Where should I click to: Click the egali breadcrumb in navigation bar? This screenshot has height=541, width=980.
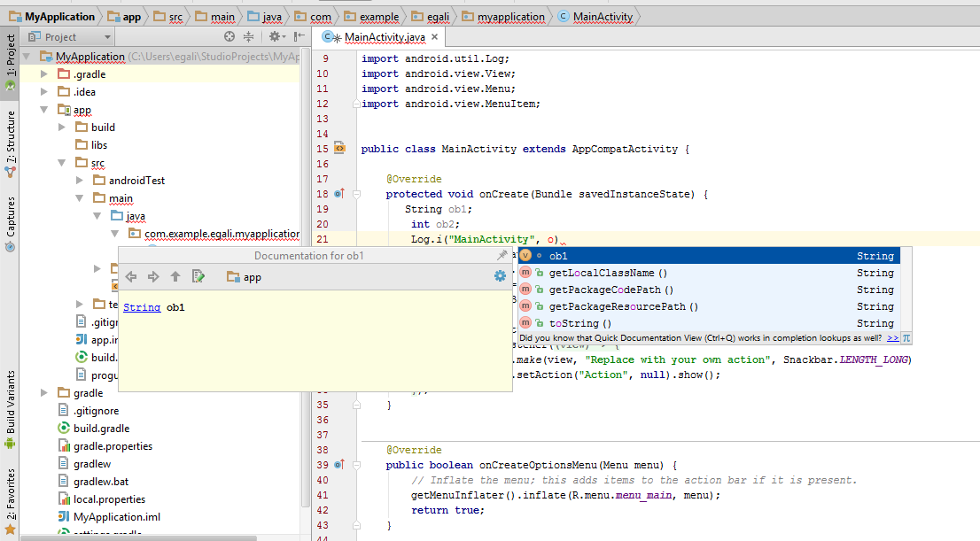(x=430, y=17)
